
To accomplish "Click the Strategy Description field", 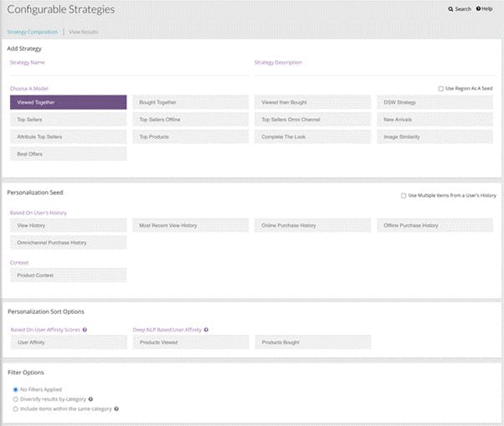I will coord(373,71).
